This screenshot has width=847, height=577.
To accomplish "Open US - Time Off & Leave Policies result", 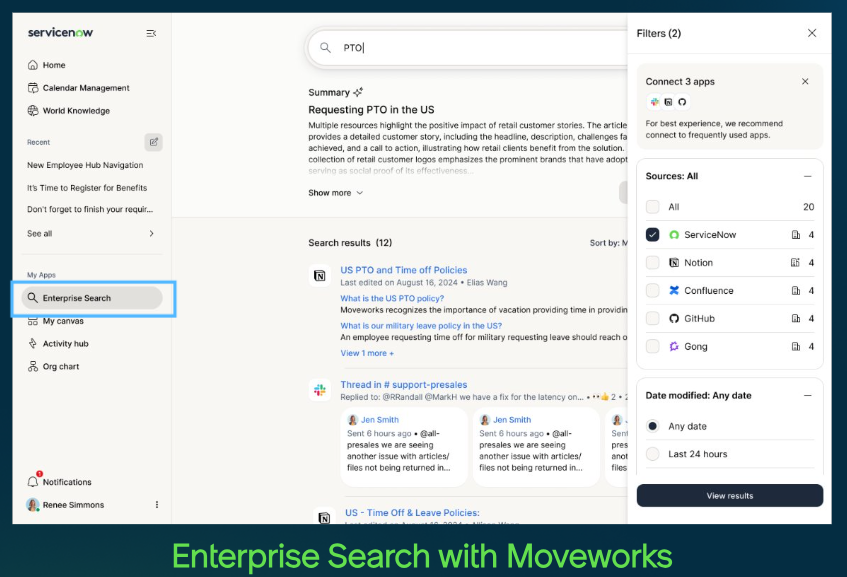I will tap(412, 513).
